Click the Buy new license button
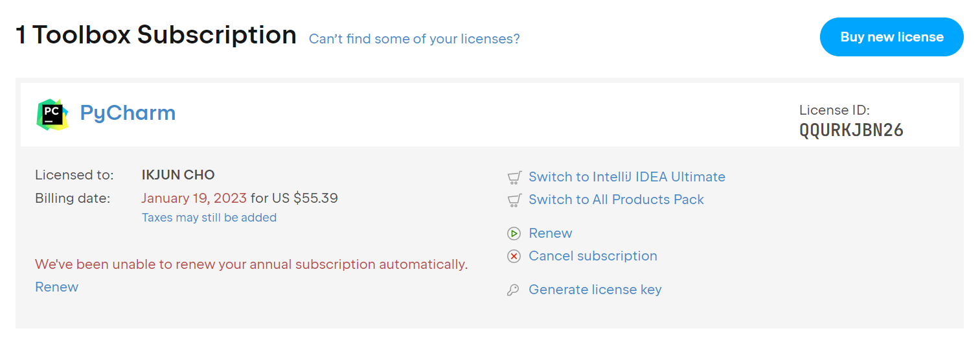 (892, 37)
